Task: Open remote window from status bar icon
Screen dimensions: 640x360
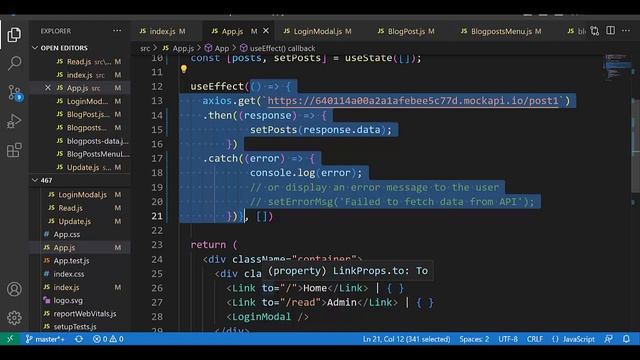Action: coord(10,339)
